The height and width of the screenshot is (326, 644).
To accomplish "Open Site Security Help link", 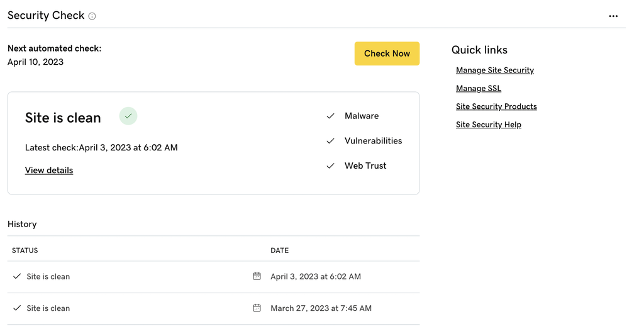I will (488, 125).
